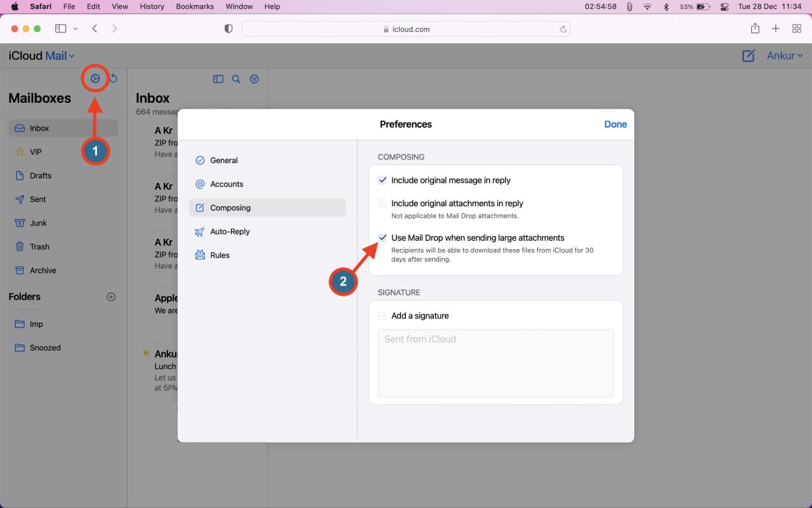Image resolution: width=812 pixels, height=508 pixels.
Task: Open macOS Control Center icon
Action: 724,6
